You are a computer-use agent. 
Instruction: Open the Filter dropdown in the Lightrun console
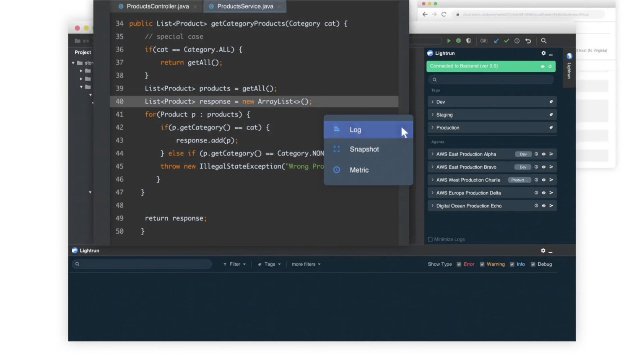pyautogui.click(x=234, y=264)
